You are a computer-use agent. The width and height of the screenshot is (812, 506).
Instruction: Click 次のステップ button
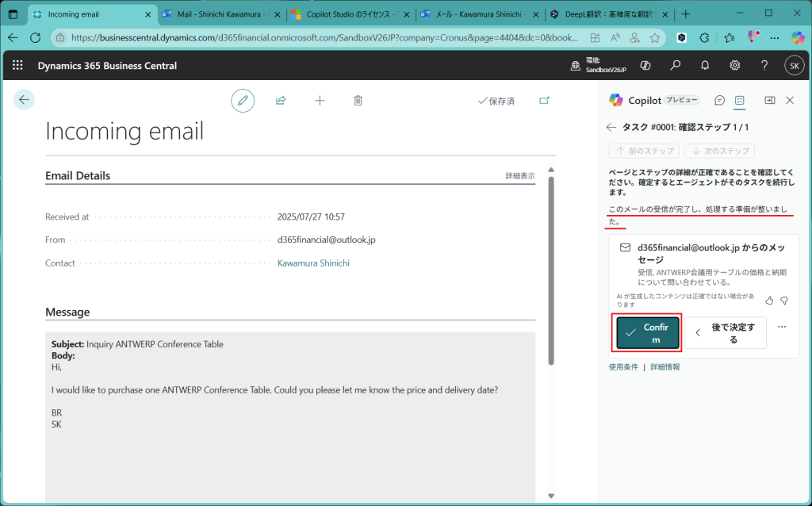tap(719, 151)
